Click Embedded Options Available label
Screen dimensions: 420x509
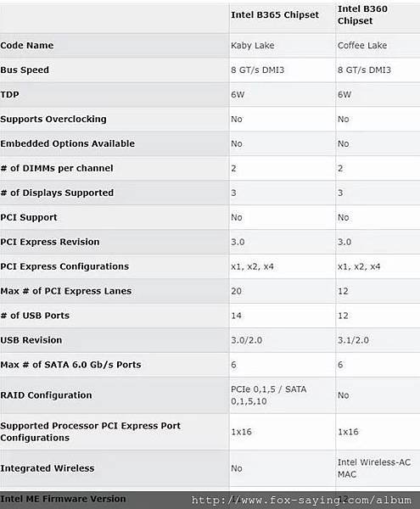pos(68,143)
